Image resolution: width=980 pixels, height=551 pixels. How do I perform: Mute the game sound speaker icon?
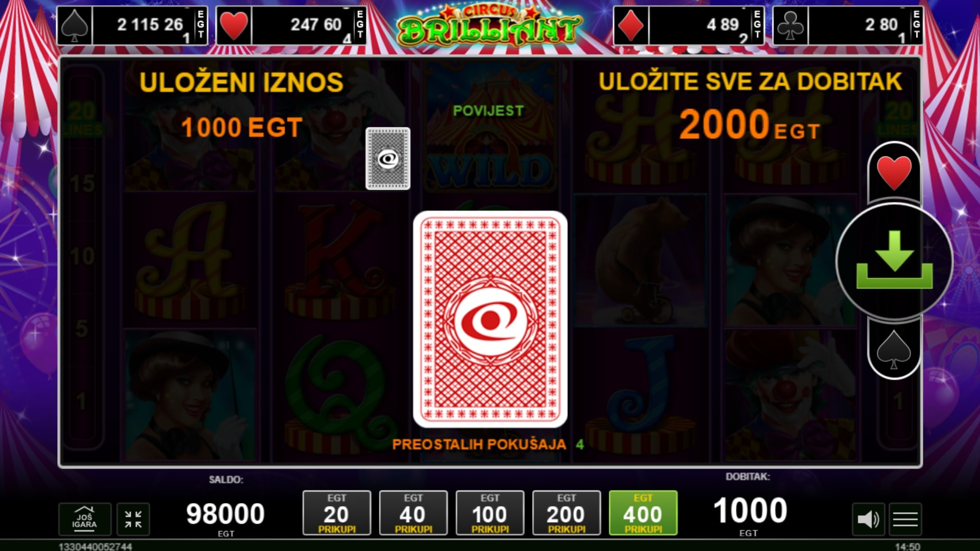[868, 519]
